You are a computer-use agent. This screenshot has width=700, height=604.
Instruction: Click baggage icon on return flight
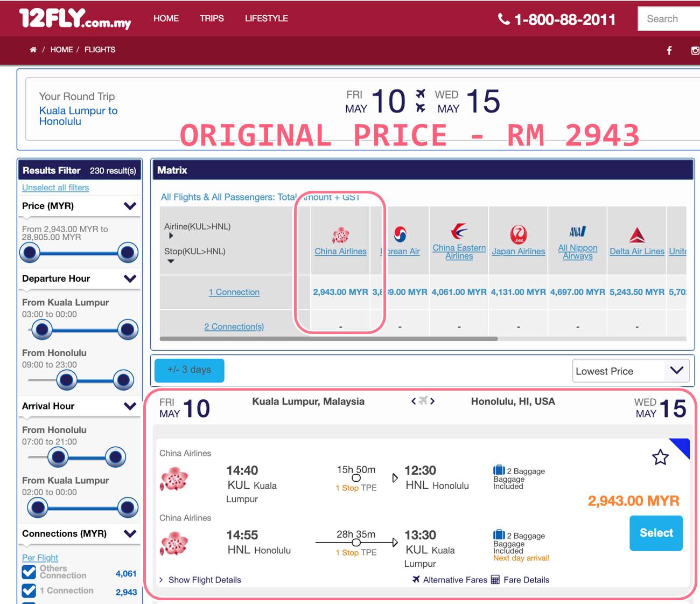coord(499,535)
